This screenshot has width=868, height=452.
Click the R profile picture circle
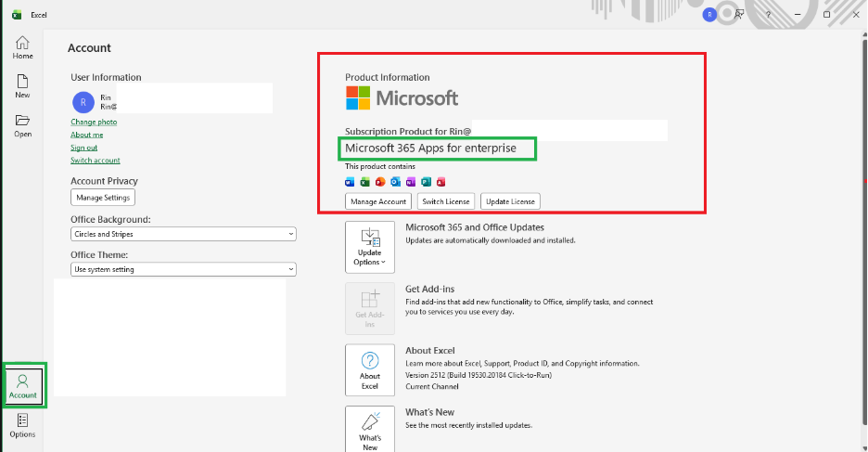pos(83,102)
